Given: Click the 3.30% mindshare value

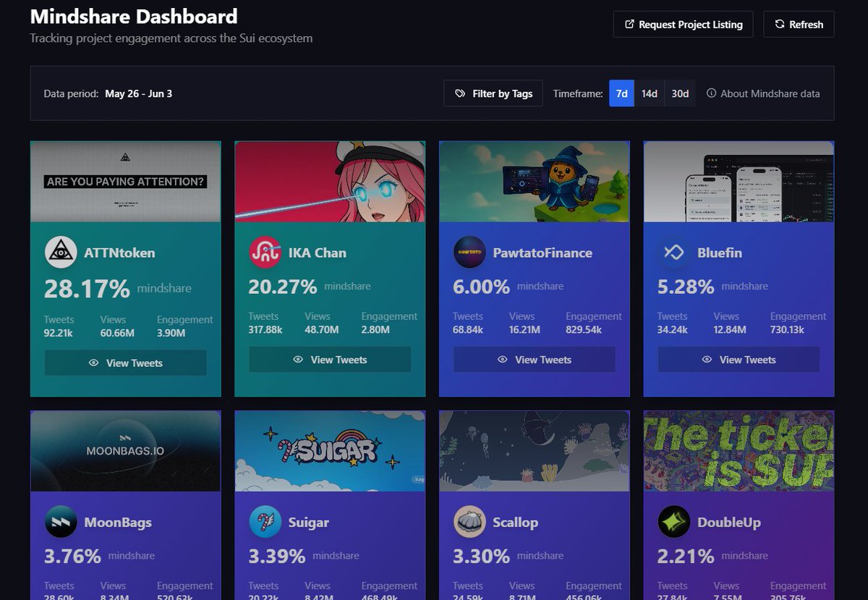Looking at the screenshot, I should (x=482, y=556).
